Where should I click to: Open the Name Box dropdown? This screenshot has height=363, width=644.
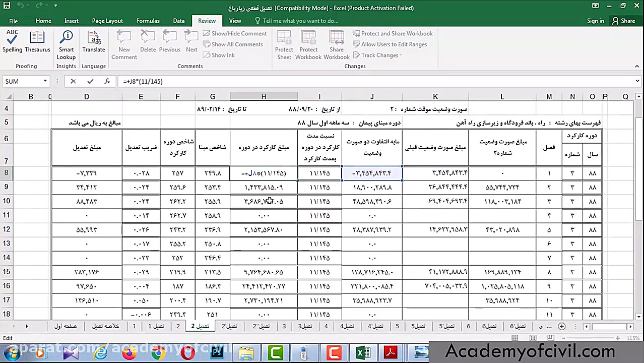coord(45,81)
